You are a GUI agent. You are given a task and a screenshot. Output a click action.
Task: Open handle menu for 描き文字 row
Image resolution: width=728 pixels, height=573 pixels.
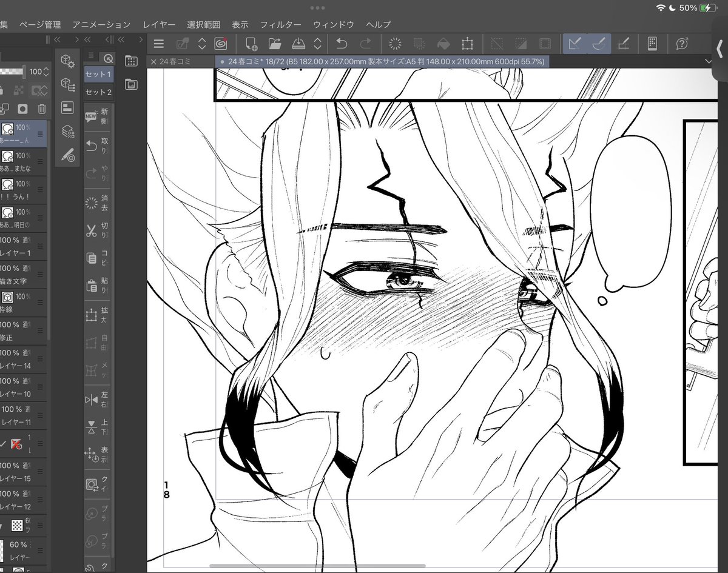(40, 275)
